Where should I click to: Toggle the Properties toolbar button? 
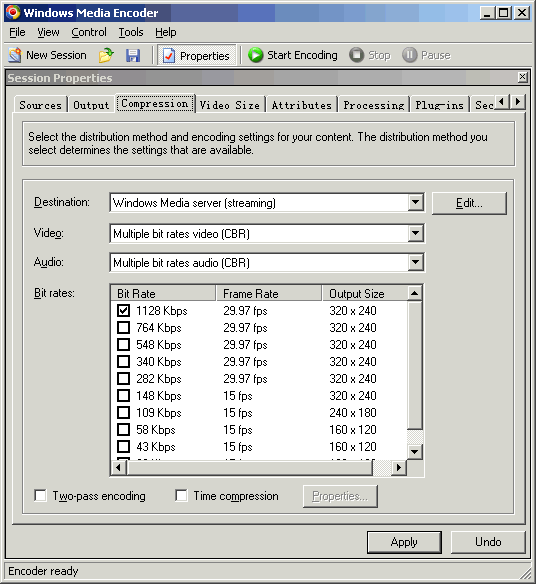(197, 55)
